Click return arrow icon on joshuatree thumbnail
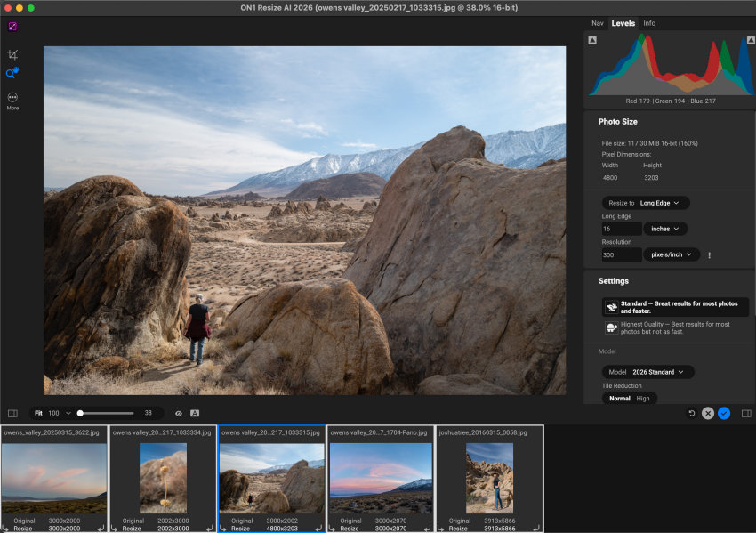The width and height of the screenshot is (756, 533). click(x=536, y=529)
